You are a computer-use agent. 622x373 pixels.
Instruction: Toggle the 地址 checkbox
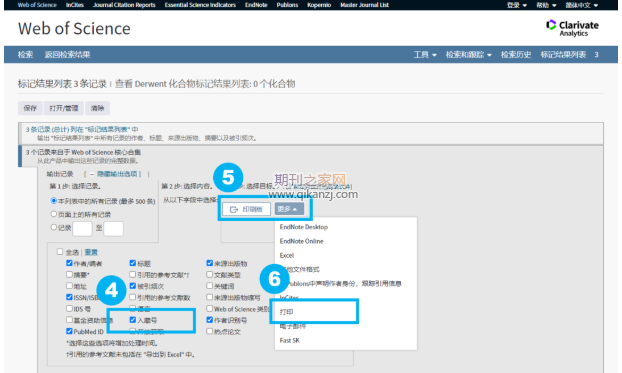tap(69, 285)
